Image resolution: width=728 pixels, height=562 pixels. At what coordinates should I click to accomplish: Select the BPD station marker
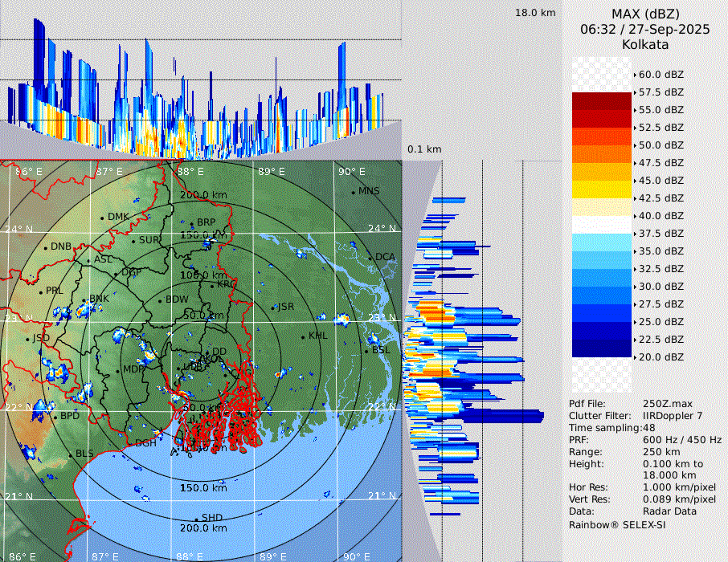55,417
